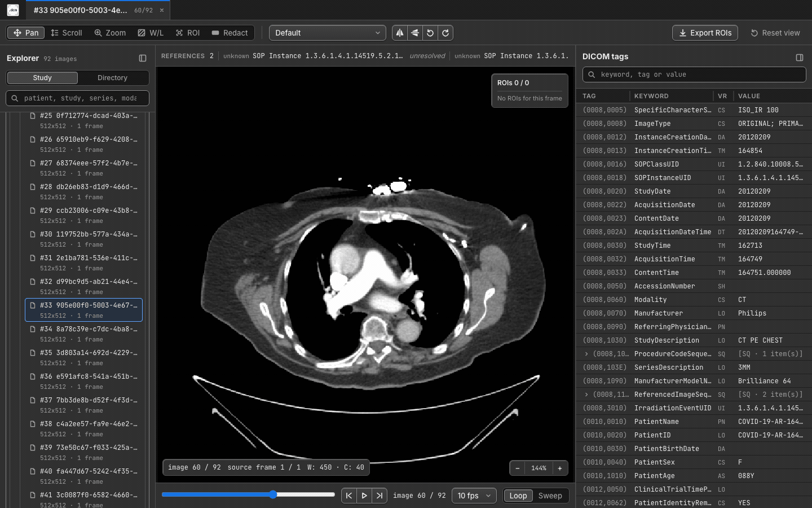Zoom out with the minus button
The image size is (812, 508).
[518, 468]
